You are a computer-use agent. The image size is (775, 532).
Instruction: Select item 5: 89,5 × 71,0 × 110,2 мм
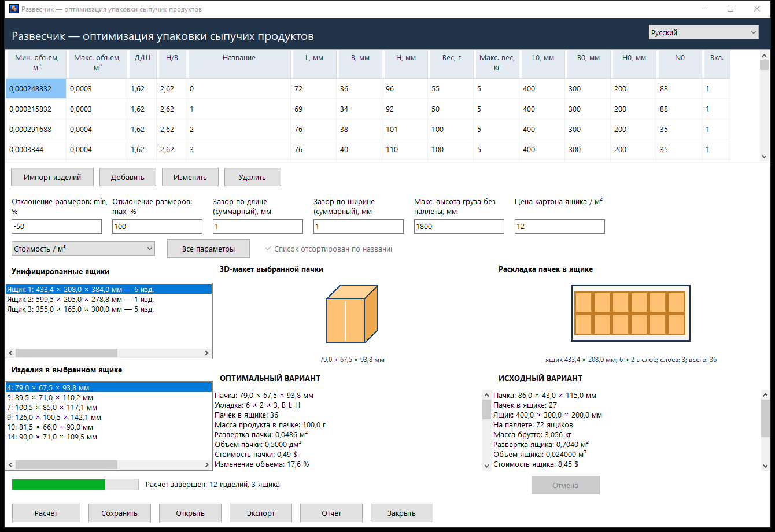click(x=109, y=397)
